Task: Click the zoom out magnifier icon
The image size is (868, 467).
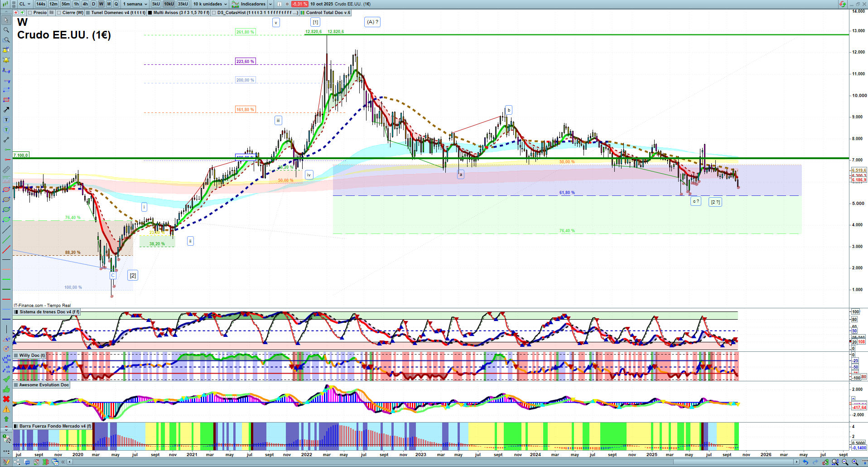Action: point(845,462)
